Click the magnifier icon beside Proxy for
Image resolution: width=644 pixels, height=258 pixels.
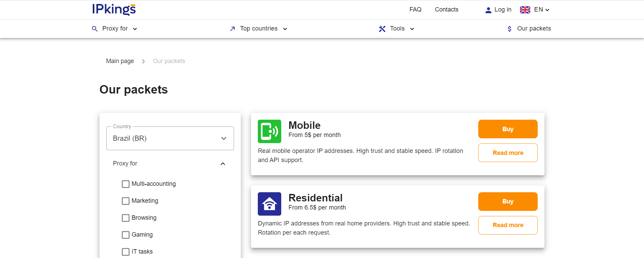(x=95, y=29)
